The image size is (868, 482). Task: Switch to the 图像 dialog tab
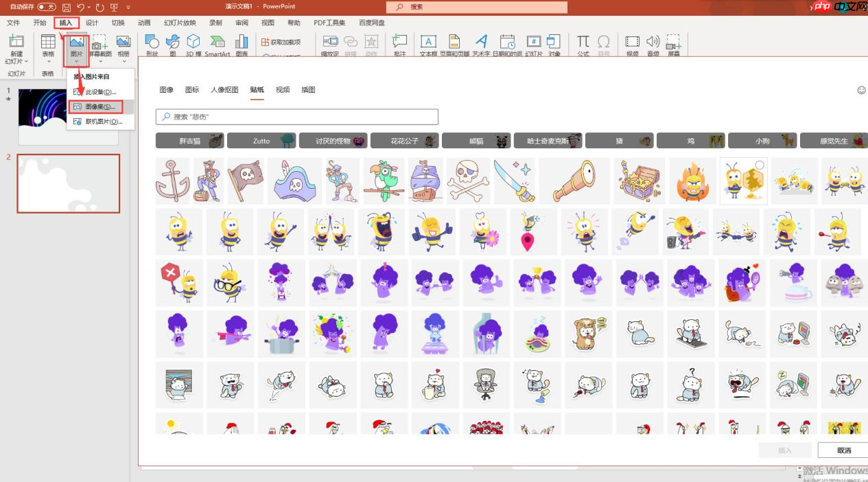pos(166,90)
